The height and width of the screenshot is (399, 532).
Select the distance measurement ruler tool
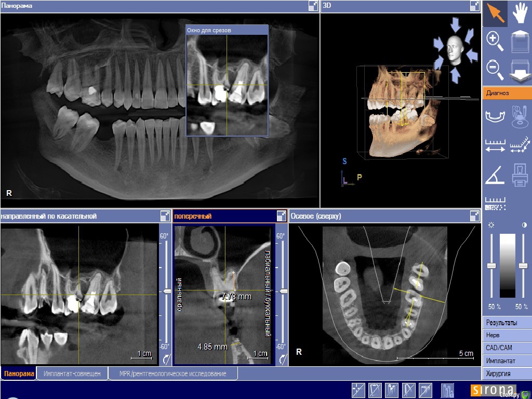point(495,145)
